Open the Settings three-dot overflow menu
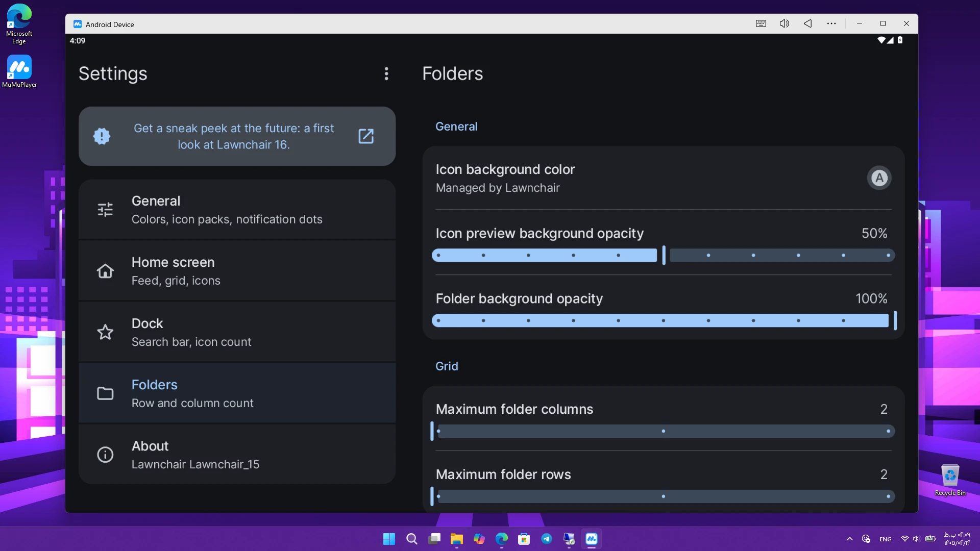The width and height of the screenshot is (980, 551). 386,74
